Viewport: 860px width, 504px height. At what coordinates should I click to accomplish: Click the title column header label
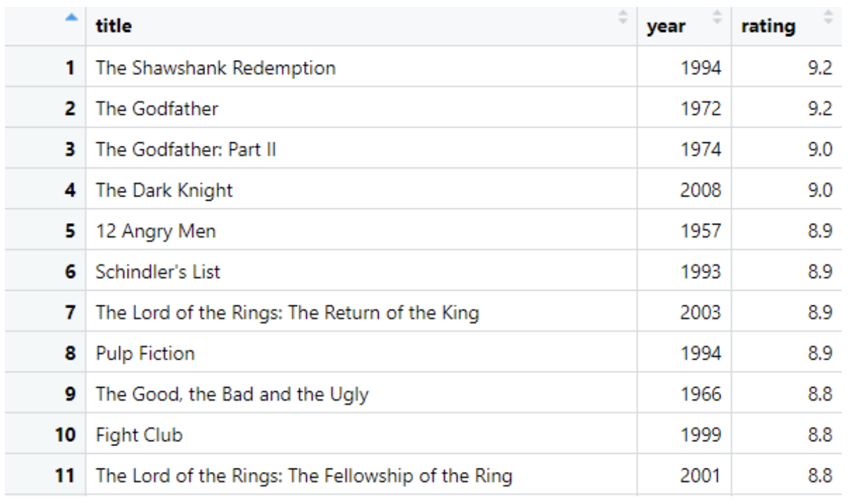point(114,26)
